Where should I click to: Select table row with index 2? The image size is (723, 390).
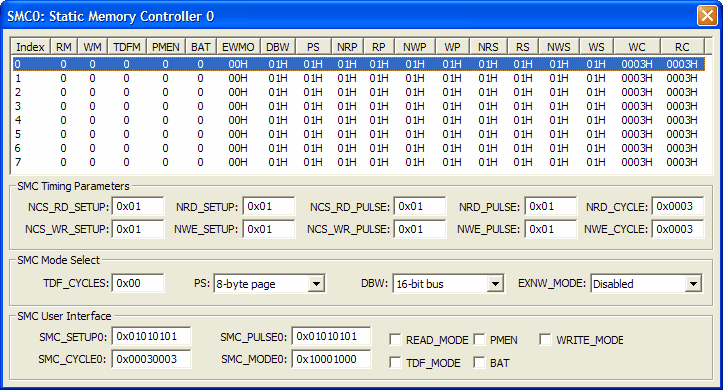pyautogui.click(x=359, y=92)
